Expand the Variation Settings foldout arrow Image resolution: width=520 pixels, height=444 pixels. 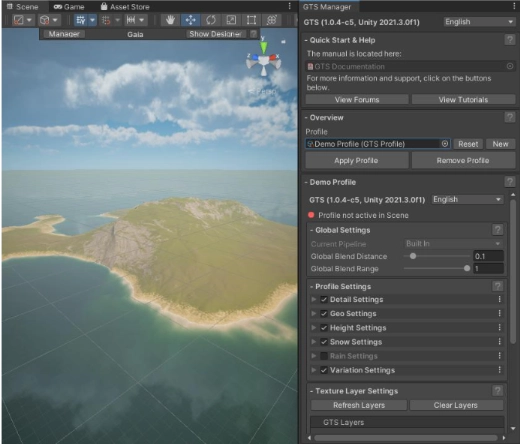[313, 370]
